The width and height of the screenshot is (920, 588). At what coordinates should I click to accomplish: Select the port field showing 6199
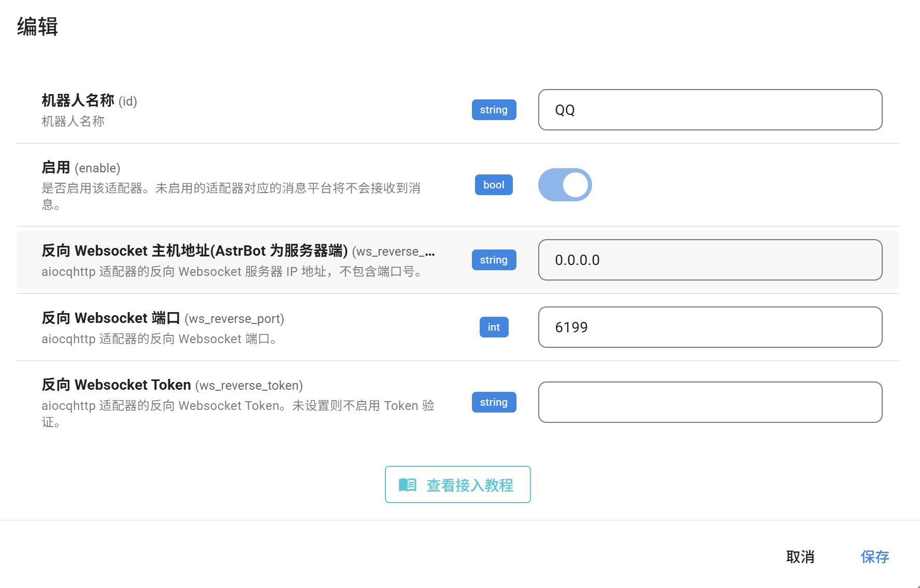(710, 327)
